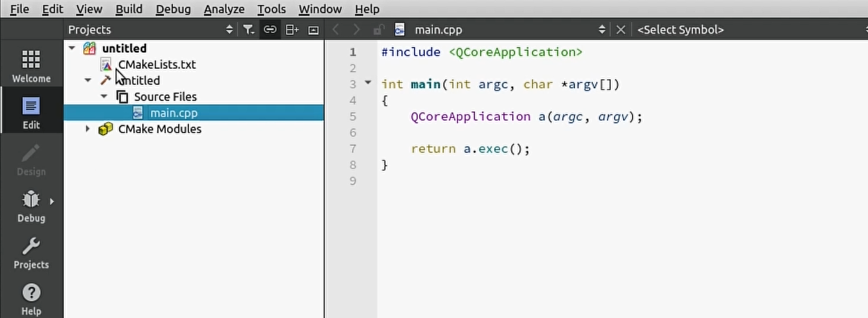Click the close Projects panel icon
The image size is (868, 318).
coord(313,30)
